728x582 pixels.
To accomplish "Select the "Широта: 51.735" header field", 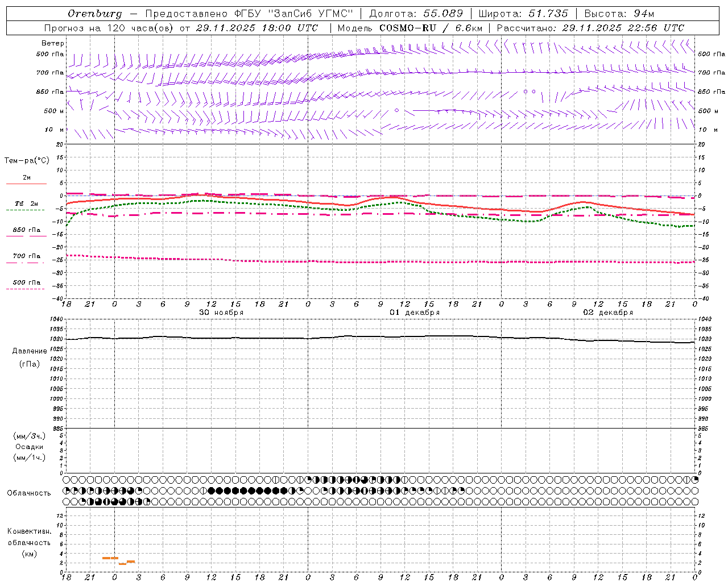I will 523,14.
